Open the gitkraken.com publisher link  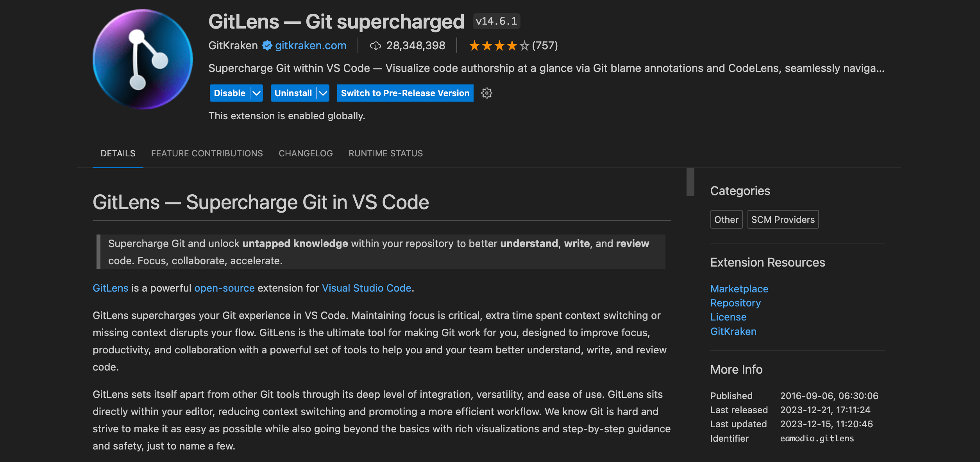(311, 46)
